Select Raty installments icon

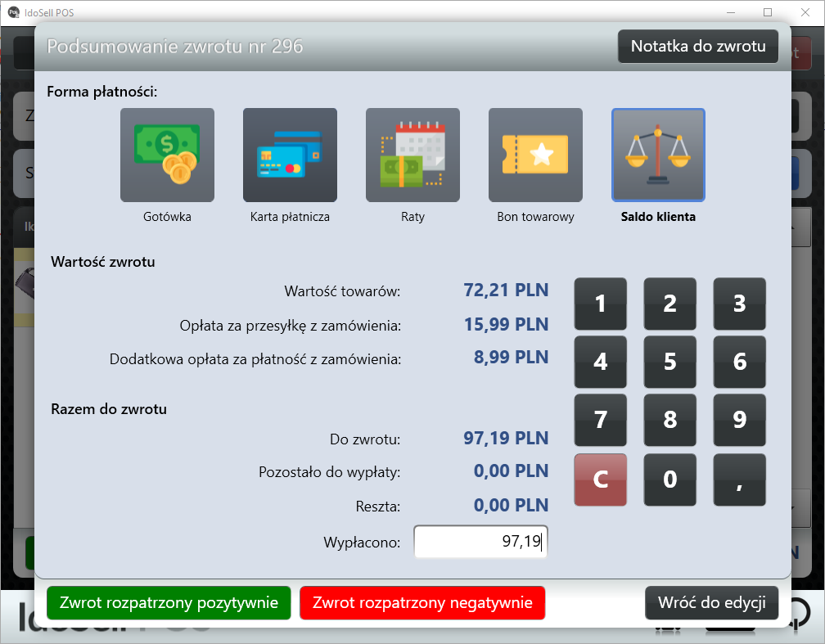coord(413,155)
